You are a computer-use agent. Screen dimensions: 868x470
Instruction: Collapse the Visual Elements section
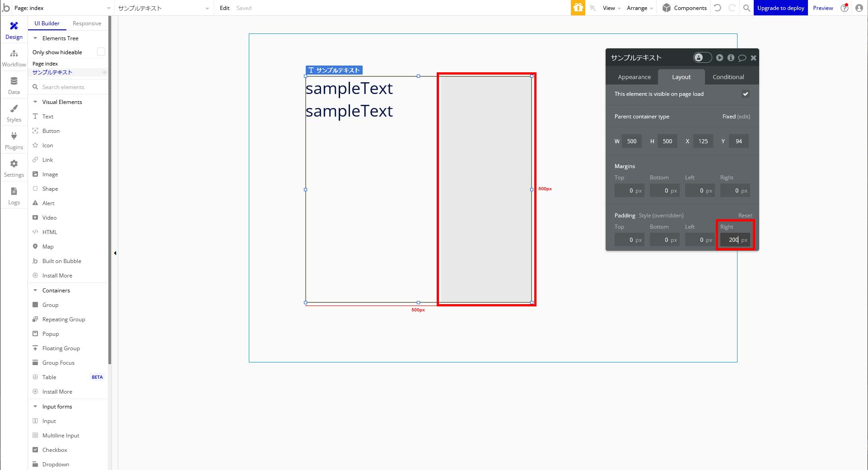pyautogui.click(x=35, y=102)
